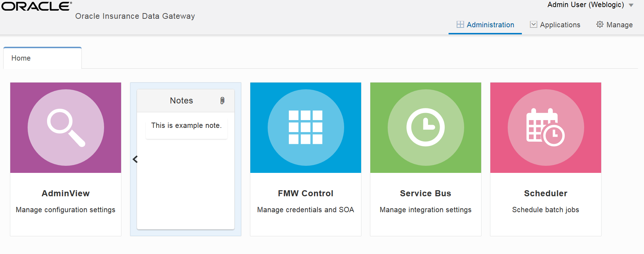Click the Notes panel header title
Screen dimensions: 644x254
[x=181, y=101]
